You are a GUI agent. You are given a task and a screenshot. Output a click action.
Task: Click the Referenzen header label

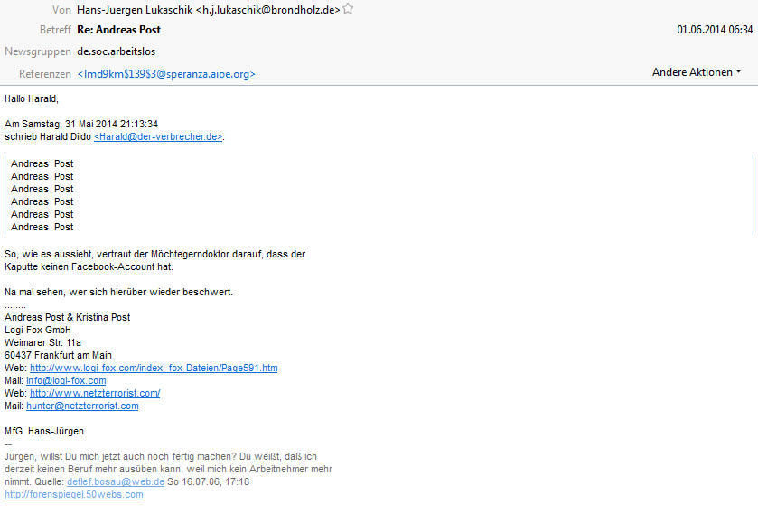pyautogui.click(x=45, y=74)
